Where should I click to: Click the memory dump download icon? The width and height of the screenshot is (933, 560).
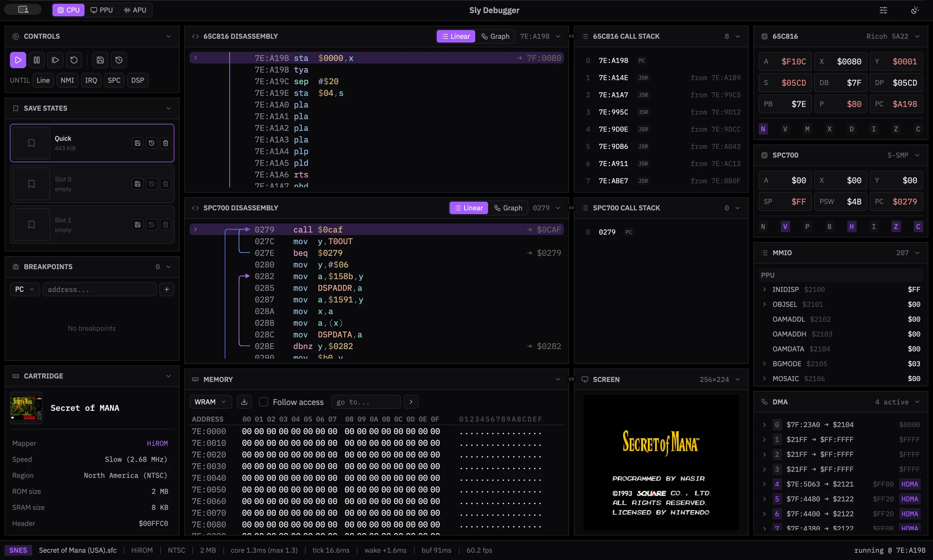[244, 402]
